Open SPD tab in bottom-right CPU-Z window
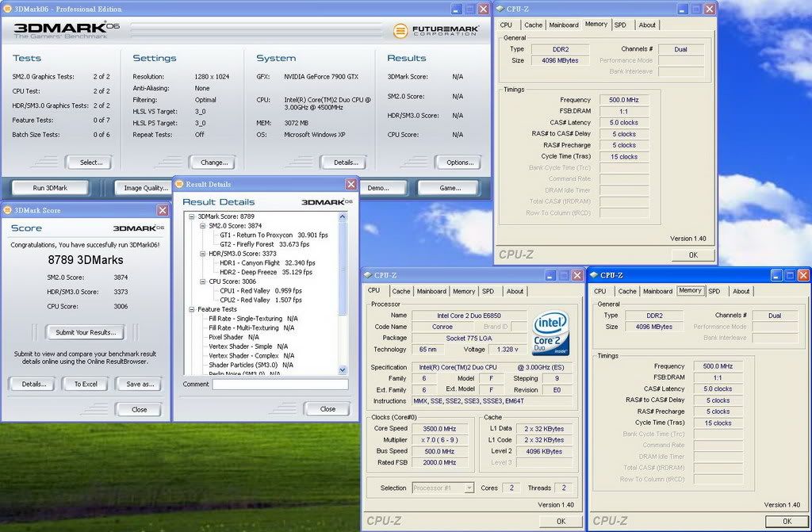 (714, 291)
